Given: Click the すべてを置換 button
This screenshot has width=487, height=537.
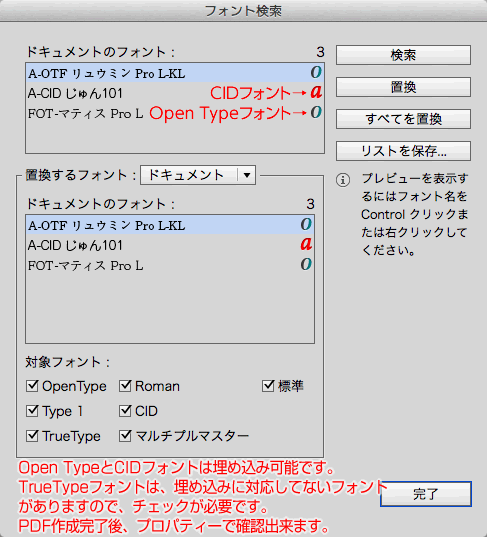Looking at the screenshot, I should click(403, 119).
